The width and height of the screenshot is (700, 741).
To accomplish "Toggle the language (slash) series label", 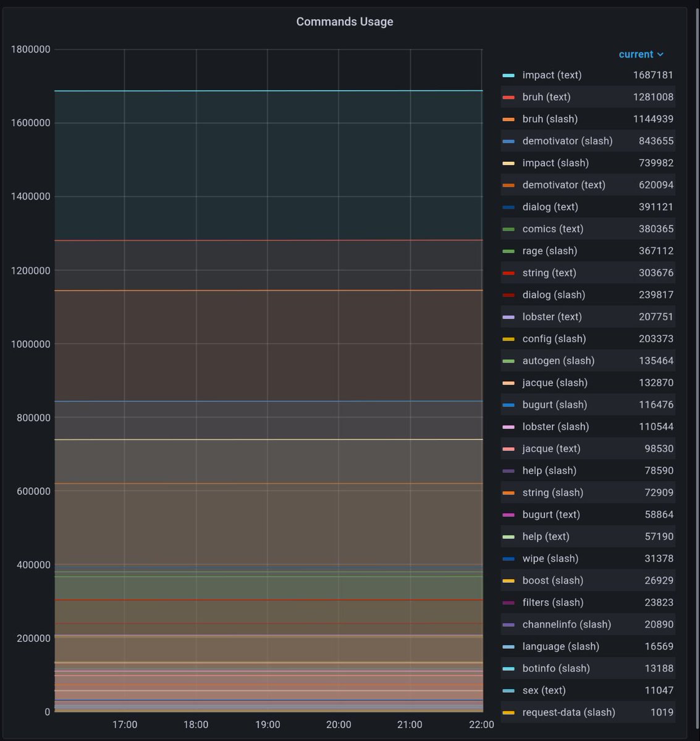I will point(560,647).
